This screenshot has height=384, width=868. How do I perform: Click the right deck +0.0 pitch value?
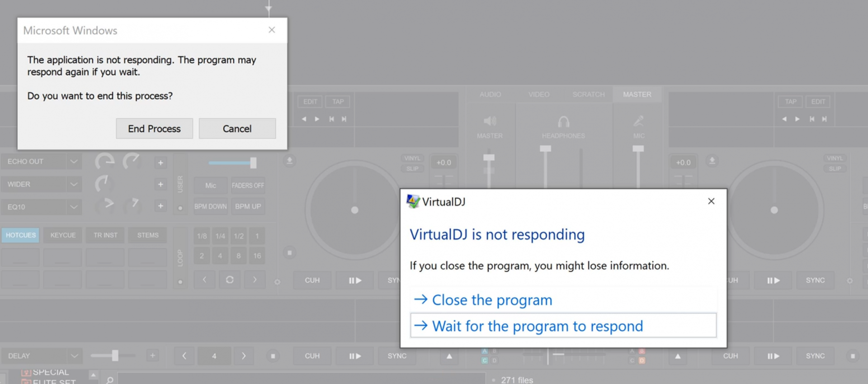click(x=683, y=162)
